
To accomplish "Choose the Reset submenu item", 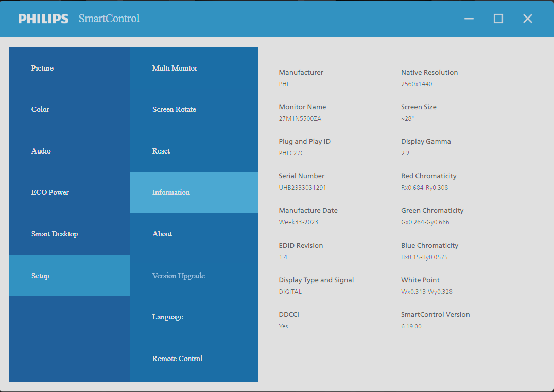I will point(194,151).
